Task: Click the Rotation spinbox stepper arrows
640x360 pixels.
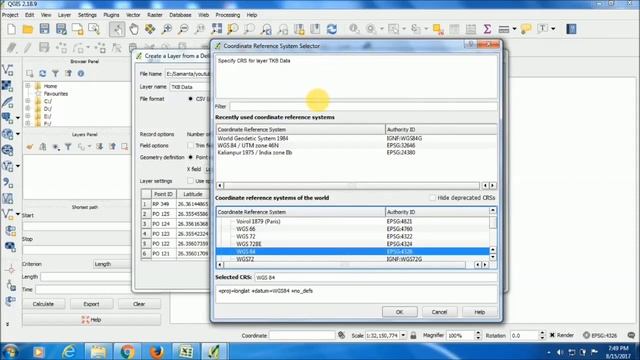Action: click(542, 335)
